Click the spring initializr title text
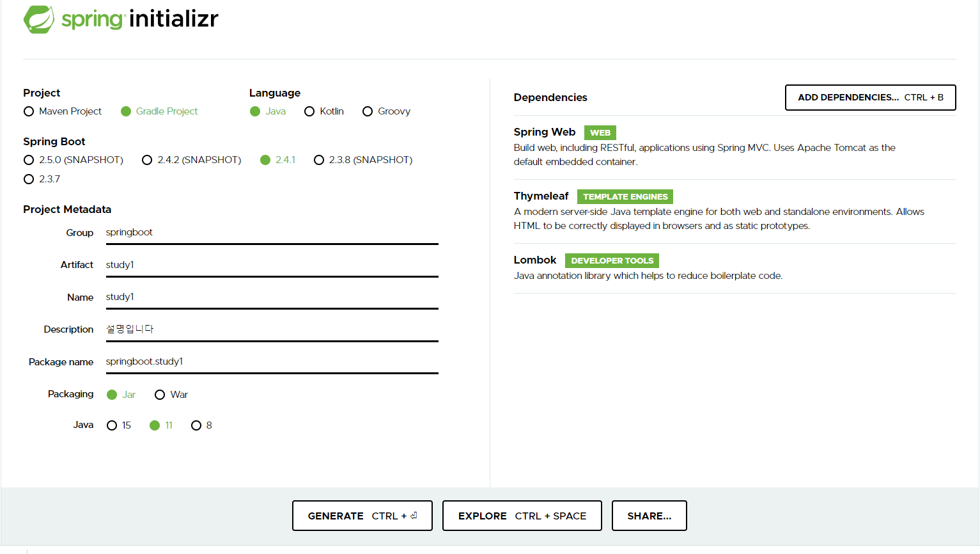The width and height of the screenshot is (980, 554). [140, 19]
